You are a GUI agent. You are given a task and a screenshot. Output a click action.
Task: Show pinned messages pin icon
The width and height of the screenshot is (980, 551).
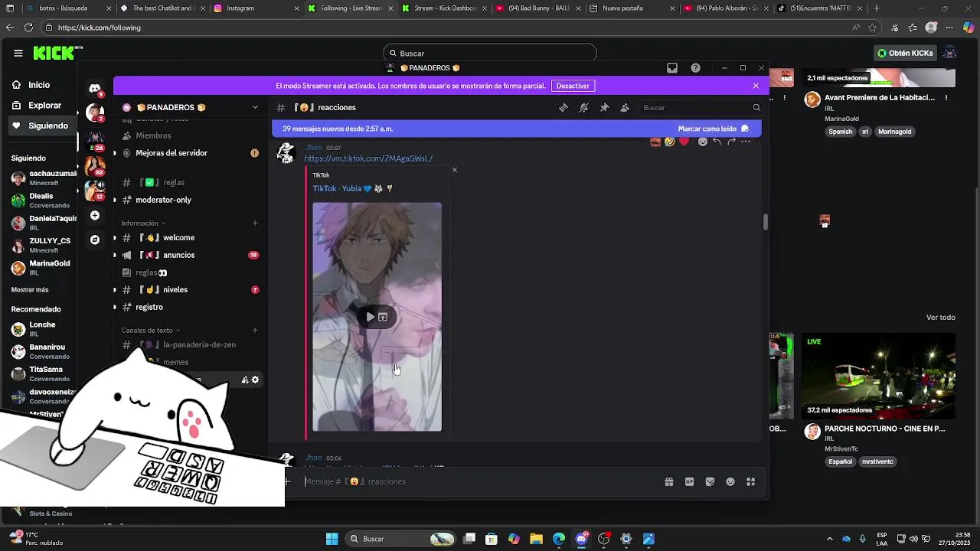[604, 108]
